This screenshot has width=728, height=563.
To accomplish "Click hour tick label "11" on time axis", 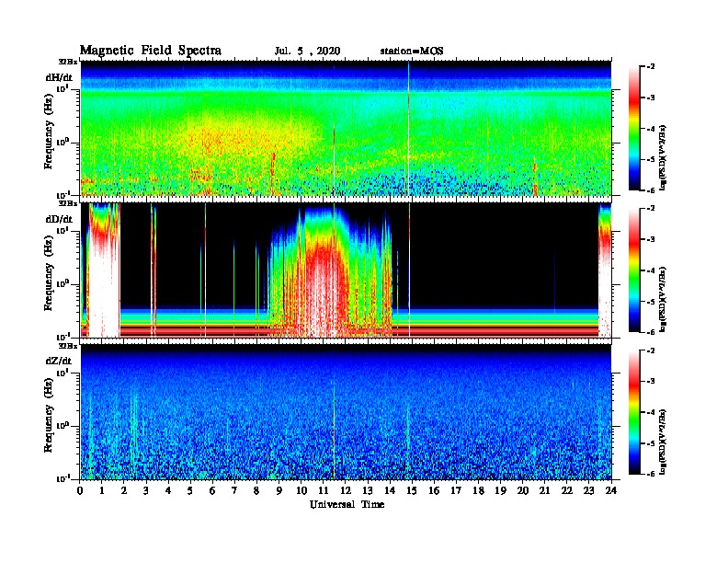I will [324, 491].
